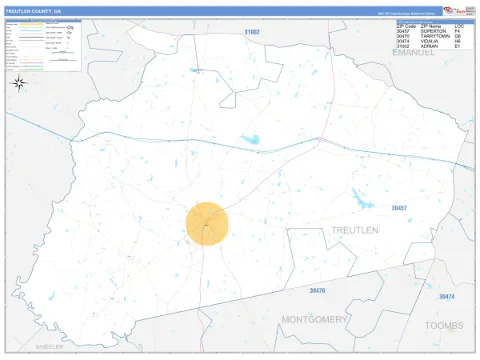
Task: Click the G6 location code cell
Action: pos(457,36)
